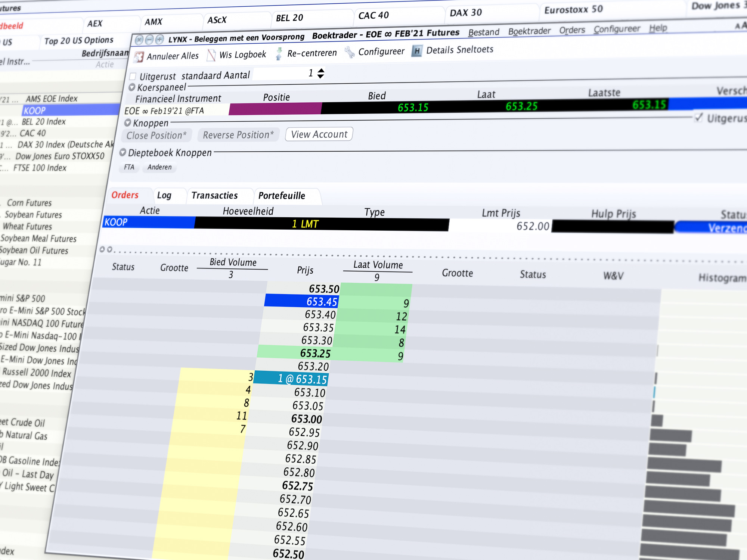
Task: Click the Bied Volume column header
Action: click(x=233, y=262)
